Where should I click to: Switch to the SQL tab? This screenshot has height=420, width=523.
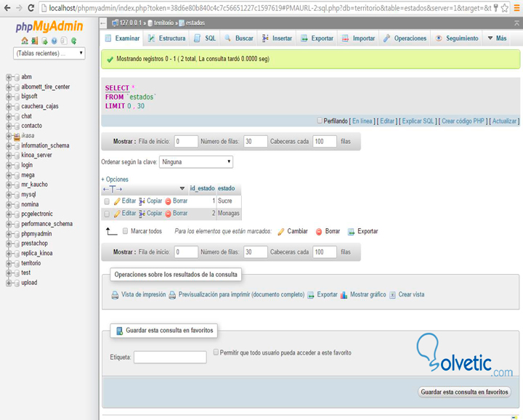[205, 39]
